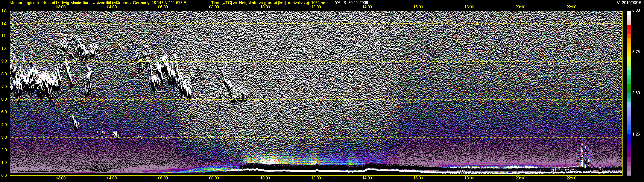Click the 02:00 label on the top time axis
Viewport: 644px width, 182px height.
61,7
